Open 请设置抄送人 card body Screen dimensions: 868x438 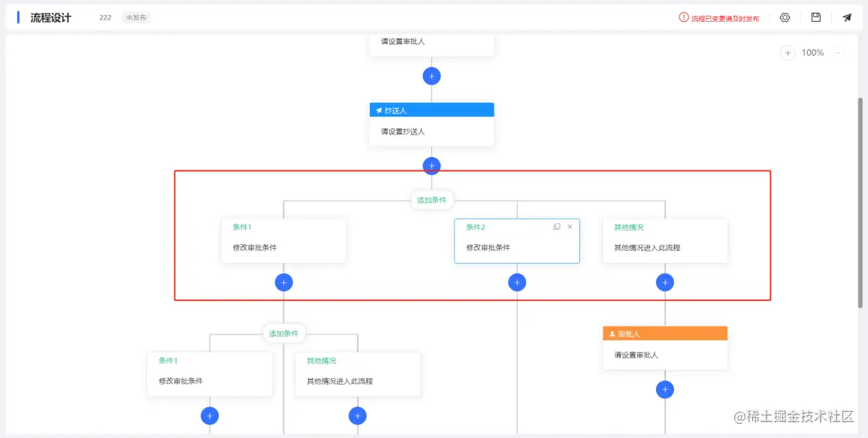click(x=432, y=131)
